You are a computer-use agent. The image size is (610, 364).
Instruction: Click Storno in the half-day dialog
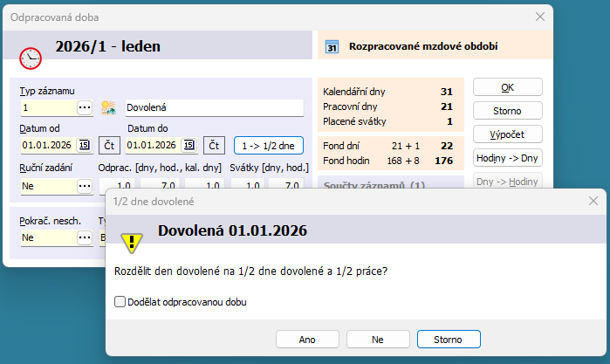(x=449, y=339)
